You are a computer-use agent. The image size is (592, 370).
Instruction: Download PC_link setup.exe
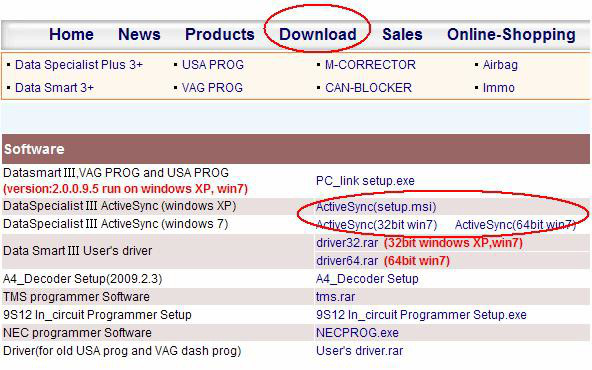coord(365,181)
